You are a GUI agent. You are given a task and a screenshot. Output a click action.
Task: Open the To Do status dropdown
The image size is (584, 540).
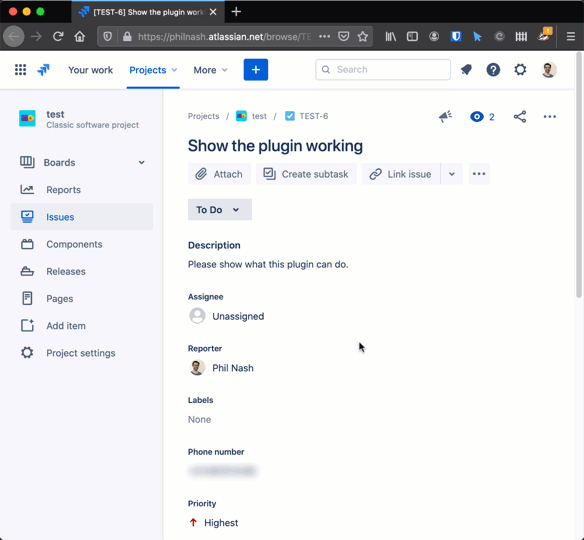220,210
